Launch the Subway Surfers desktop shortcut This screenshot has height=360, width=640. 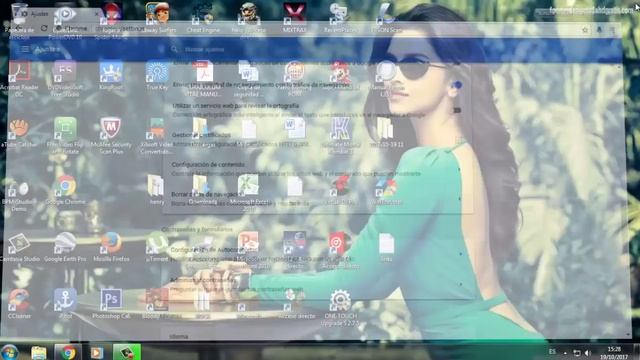tap(157, 18)
